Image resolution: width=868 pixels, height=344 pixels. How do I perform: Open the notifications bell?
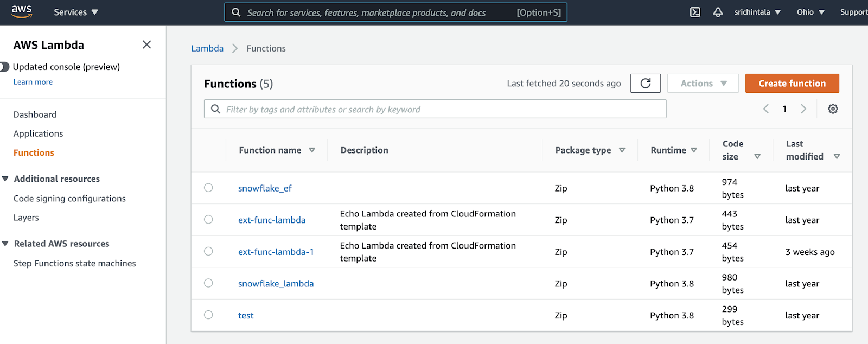point(718,12)
